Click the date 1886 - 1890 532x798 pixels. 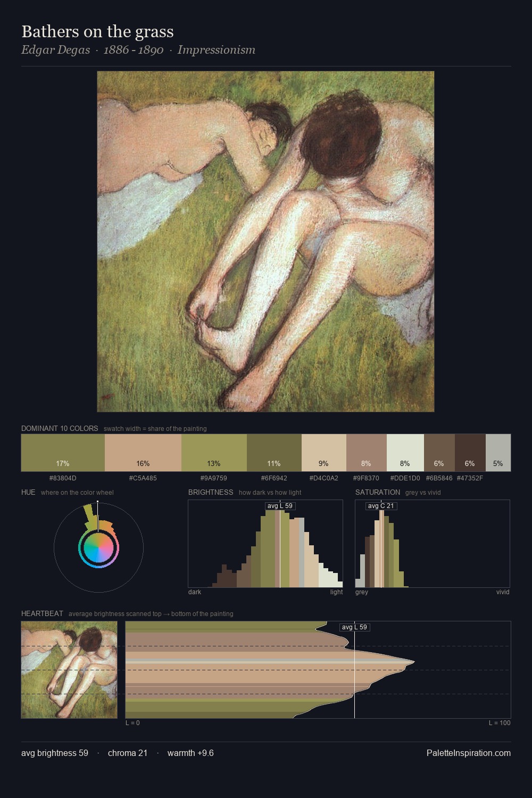[134, 50]
